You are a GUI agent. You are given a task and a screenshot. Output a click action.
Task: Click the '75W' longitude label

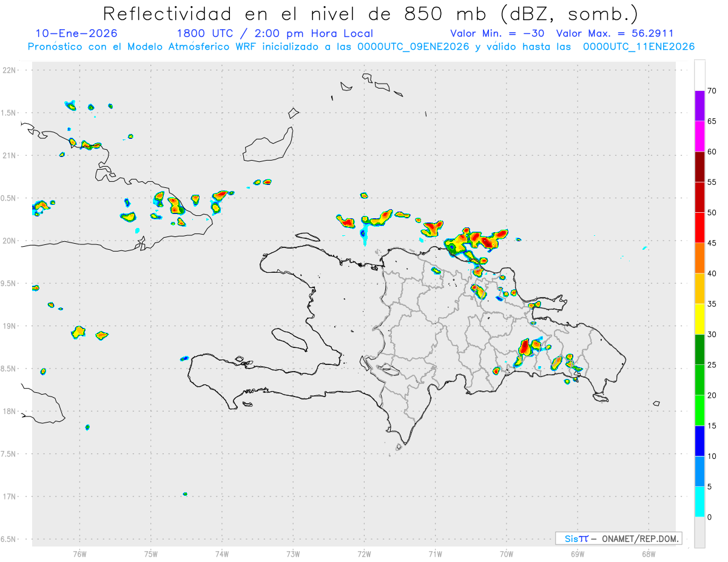pyautogui.click(x=150, y=554)
